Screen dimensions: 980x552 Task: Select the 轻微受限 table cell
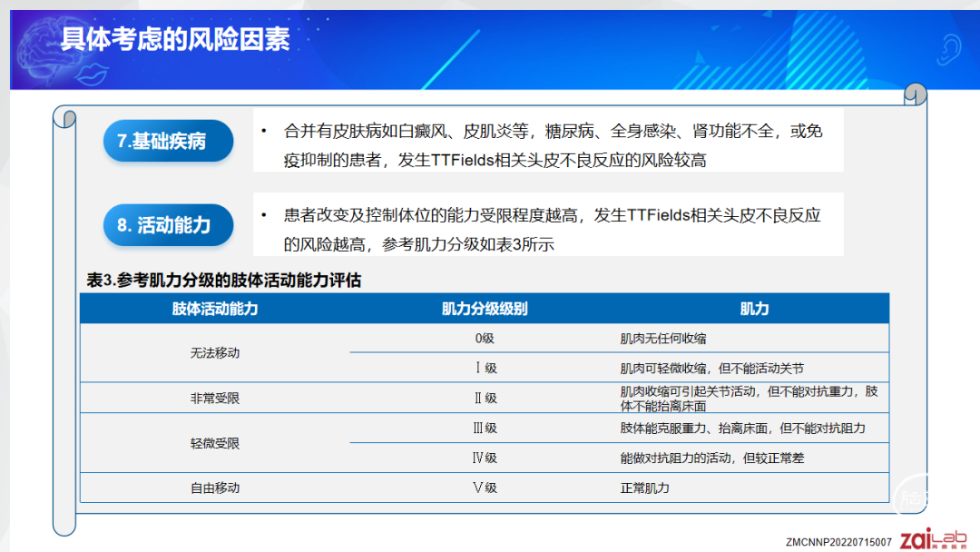pos(214,443)
